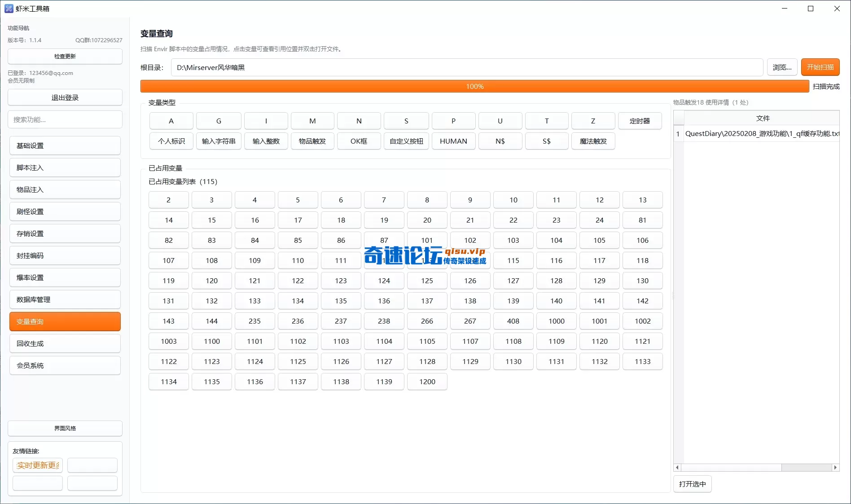This screenshot has width=851, height=504.
Task: Click the 打开选中 button
Action: pyautogui.click(x=692, y=484)
